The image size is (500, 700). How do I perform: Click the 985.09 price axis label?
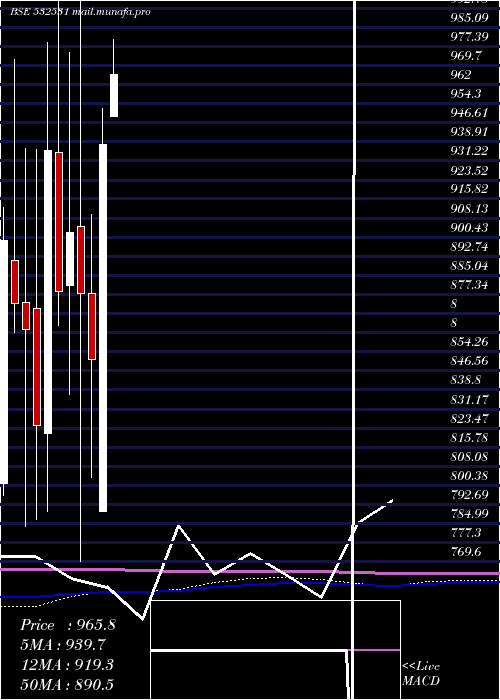(469, 18)
